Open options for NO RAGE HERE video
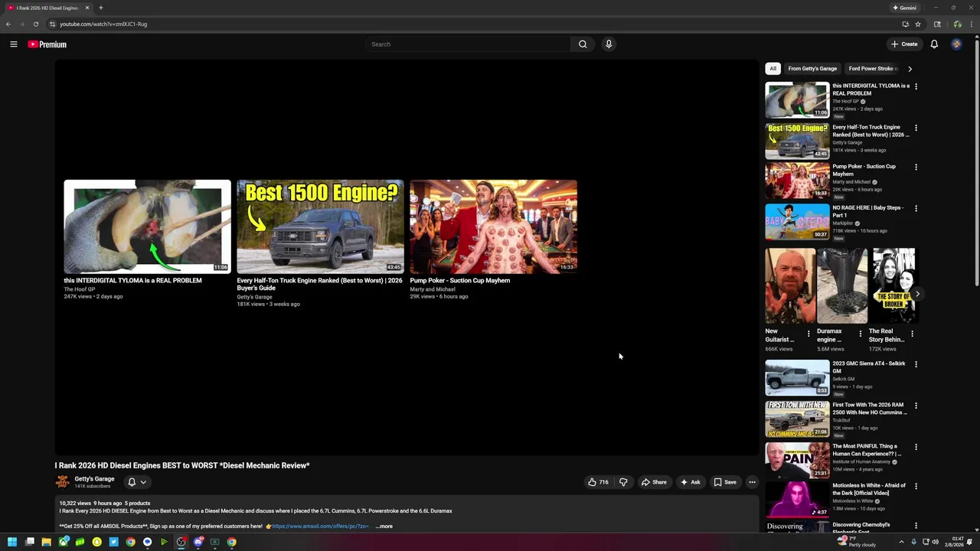 click(916, 208)
